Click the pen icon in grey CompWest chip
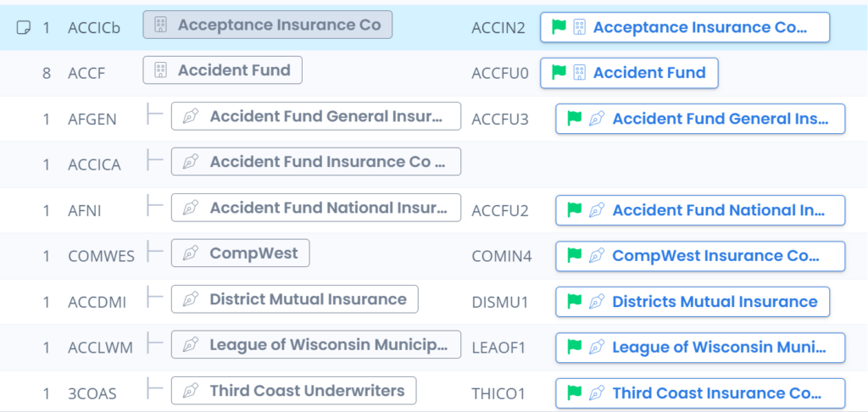868x412 pixels. click(x=191, y=253)
